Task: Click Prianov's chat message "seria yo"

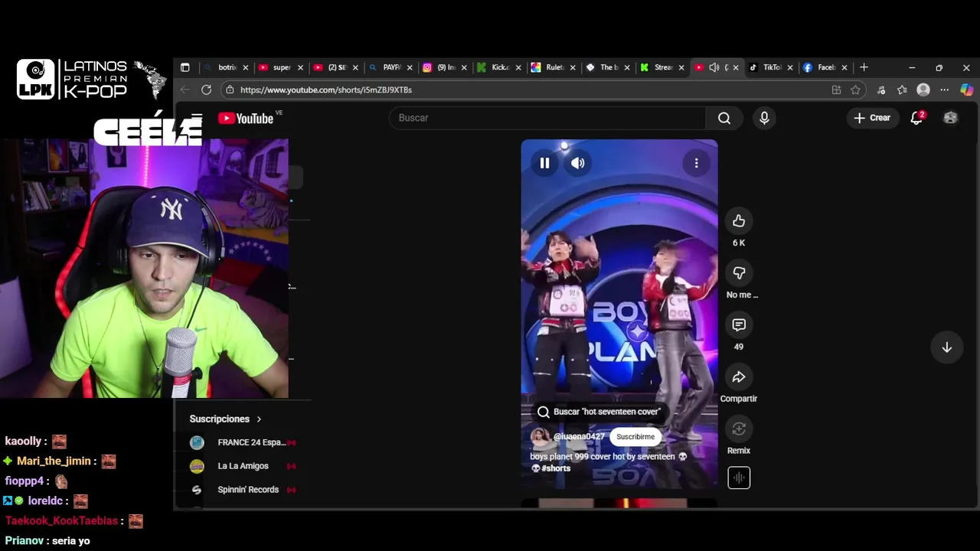Action: pyautogui.click(x=71, y=540)
